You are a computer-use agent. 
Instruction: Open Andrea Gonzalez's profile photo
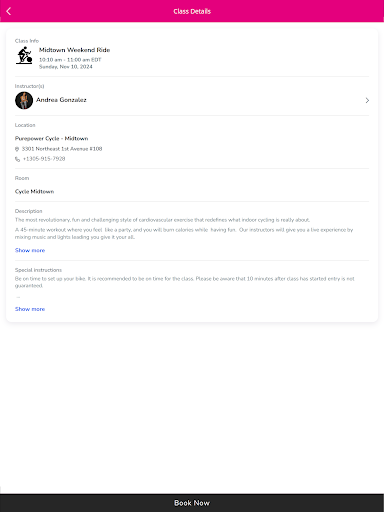[24, 100]
